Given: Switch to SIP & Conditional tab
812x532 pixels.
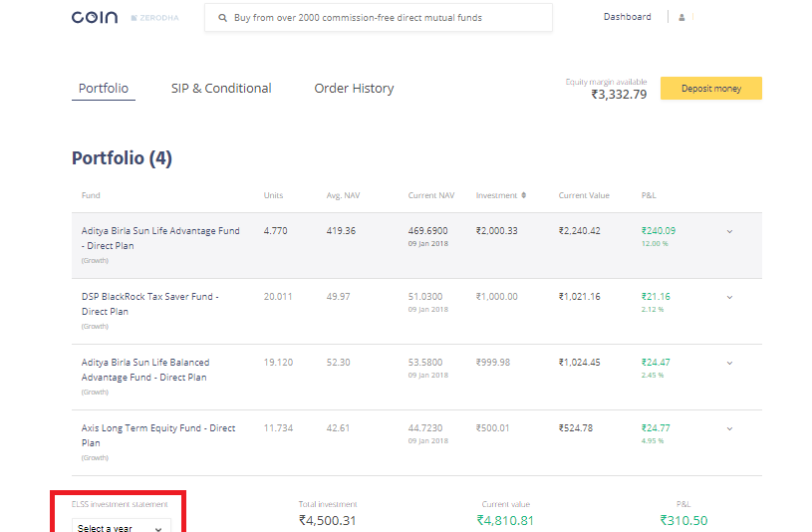Looking at the screenshot, I should click(221, 88).
